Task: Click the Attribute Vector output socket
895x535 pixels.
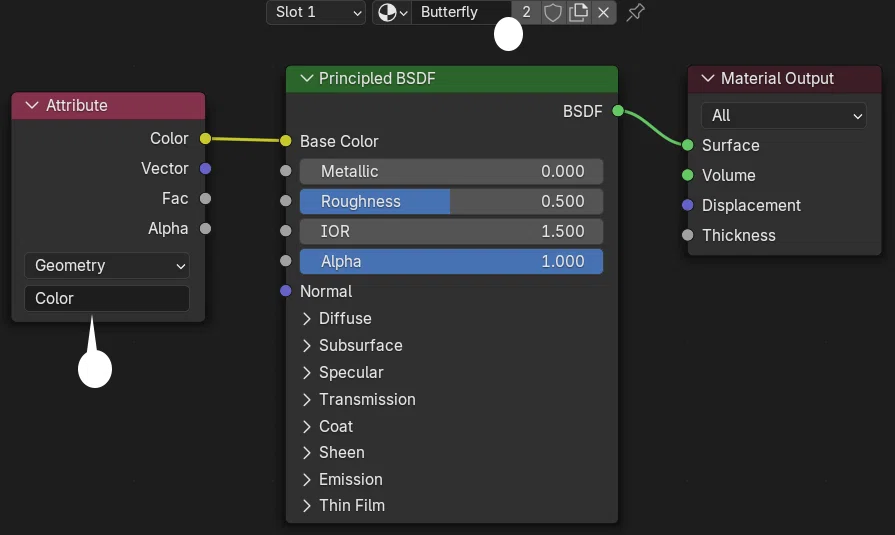Action: tap(205, 168)
